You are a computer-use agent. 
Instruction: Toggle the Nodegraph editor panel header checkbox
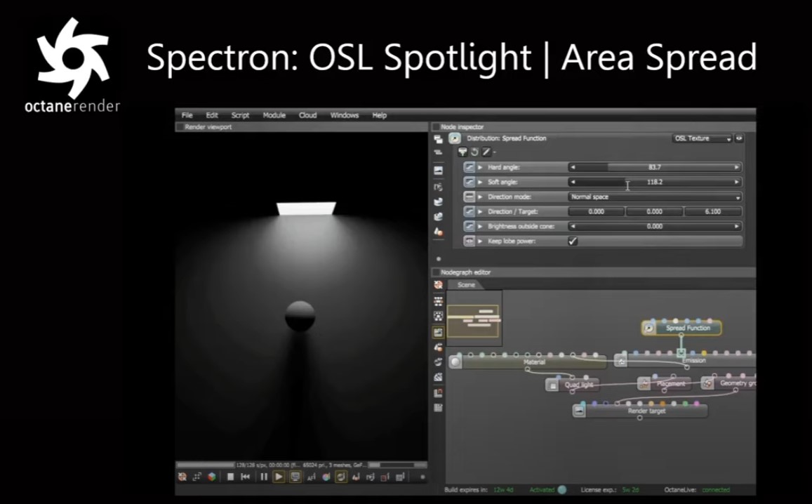tap(436, 272)
